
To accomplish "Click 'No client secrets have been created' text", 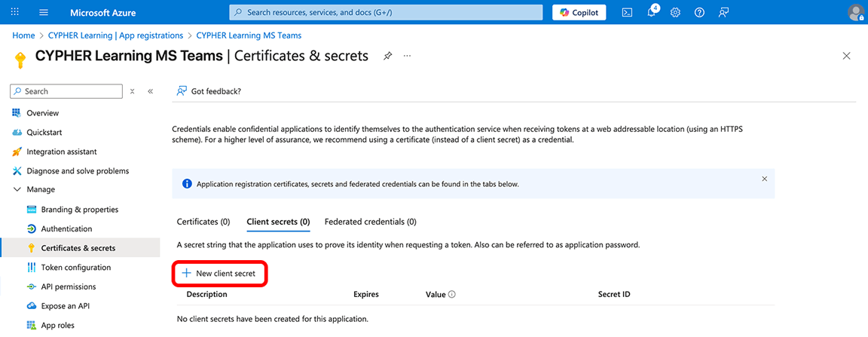I will click(x=272, y=319).
